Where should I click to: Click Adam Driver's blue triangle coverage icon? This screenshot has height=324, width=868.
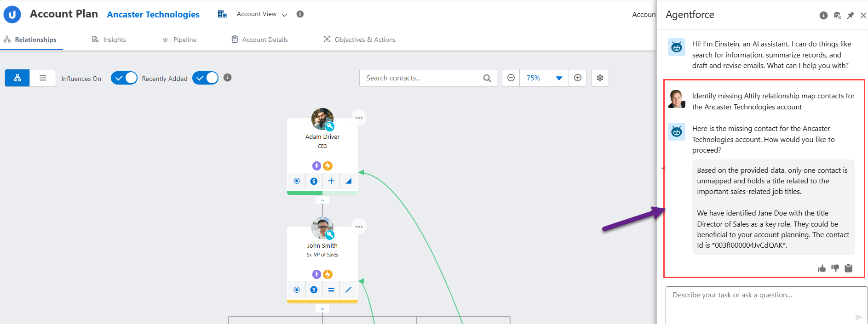click(x=349, y=181)
